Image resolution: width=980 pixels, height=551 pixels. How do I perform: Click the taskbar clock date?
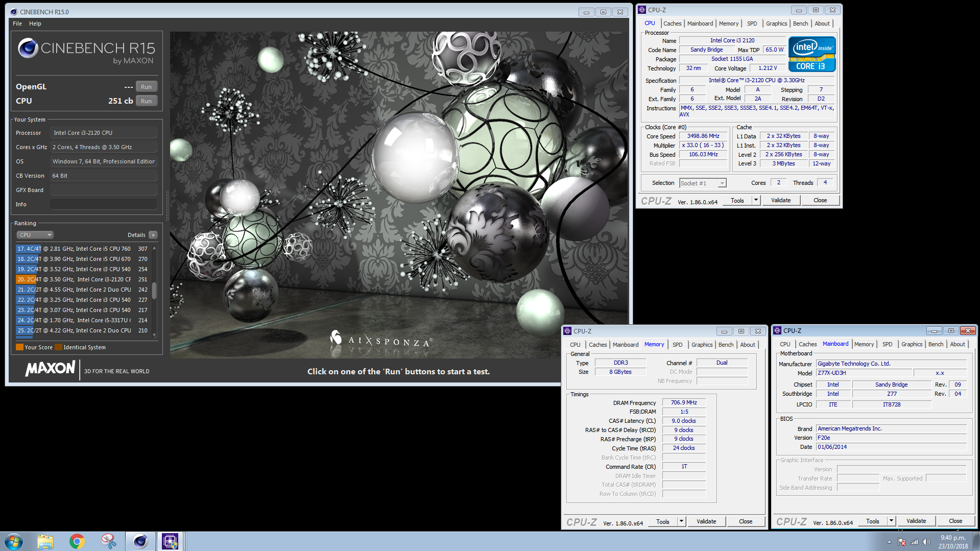tap(953, 546)
